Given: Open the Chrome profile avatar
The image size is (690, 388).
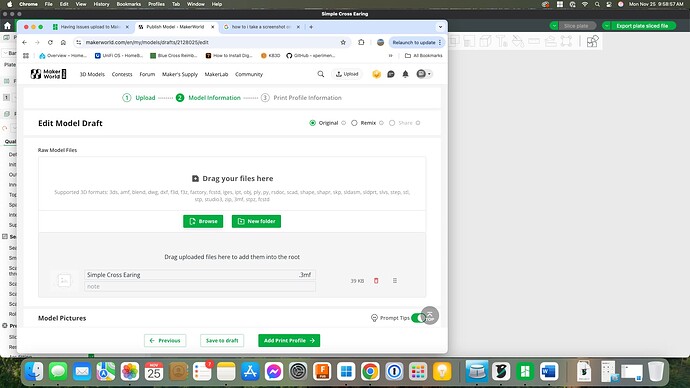Looking at the screenshot, I should [x=381, y=42].
